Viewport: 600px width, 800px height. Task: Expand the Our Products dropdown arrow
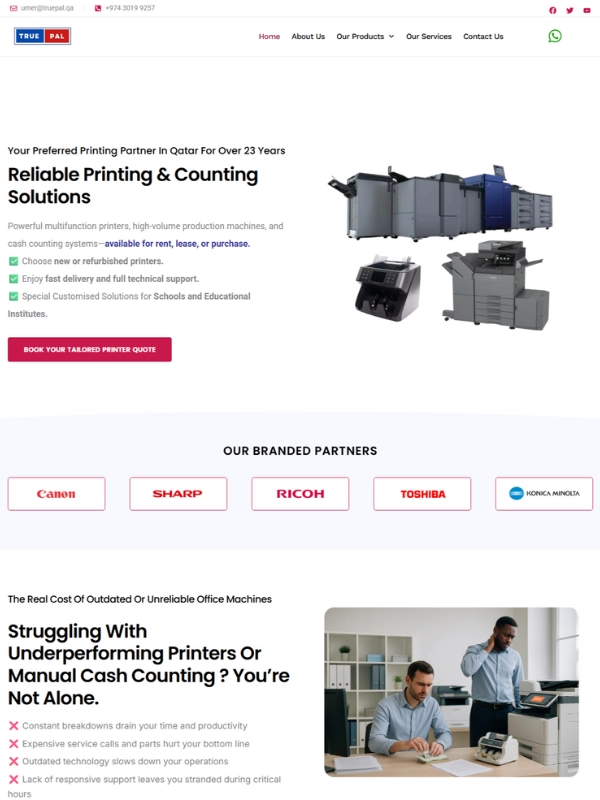(x=391, y=36)
